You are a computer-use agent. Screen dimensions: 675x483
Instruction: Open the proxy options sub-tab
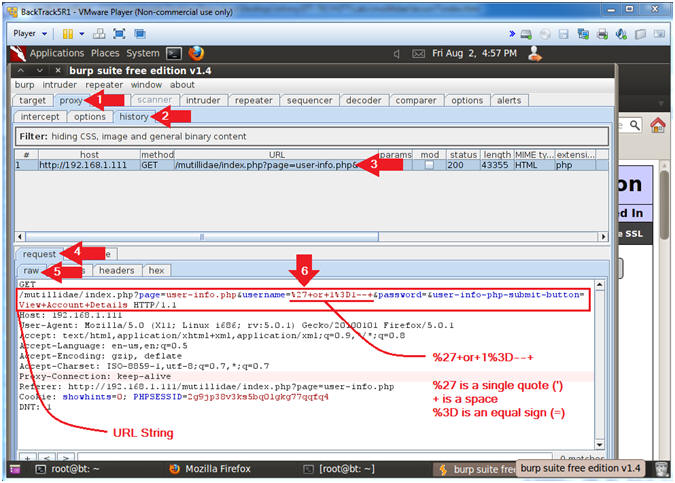click(90, 117)
